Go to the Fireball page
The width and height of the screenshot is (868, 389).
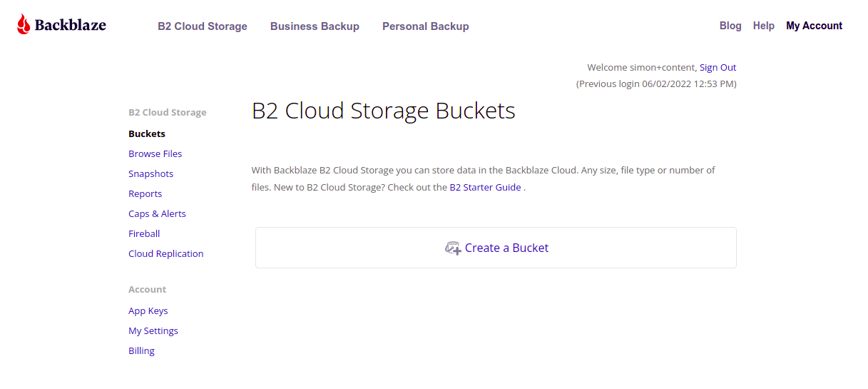pyautogui.click(x=144, y=233)
